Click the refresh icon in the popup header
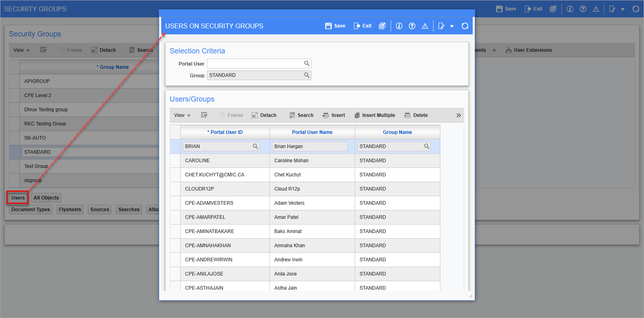Viewport: 644px width, 318px height. (x=465, y=26)
